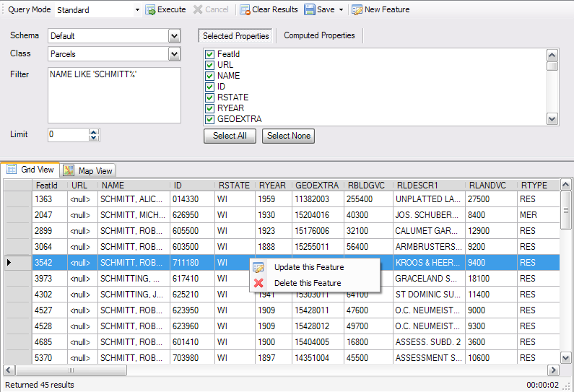Viewport: 574px width, 392px height.
Task: Choose Update this Feature from context menu
Action: [315, 267]
